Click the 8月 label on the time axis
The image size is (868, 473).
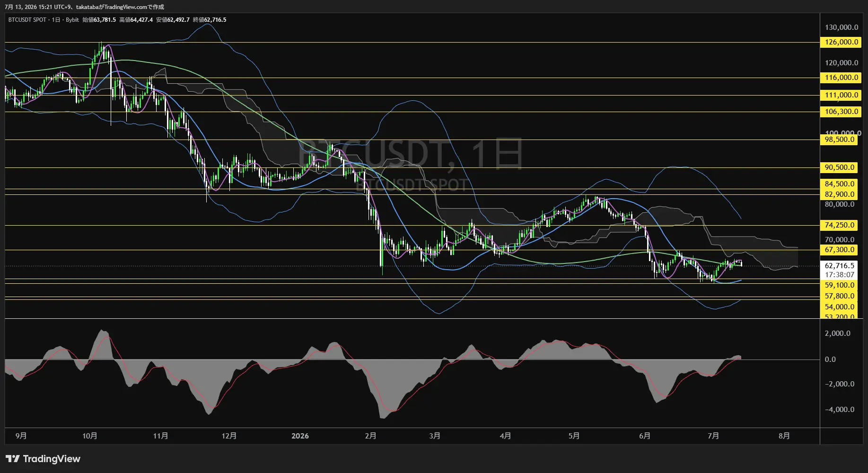784,436
